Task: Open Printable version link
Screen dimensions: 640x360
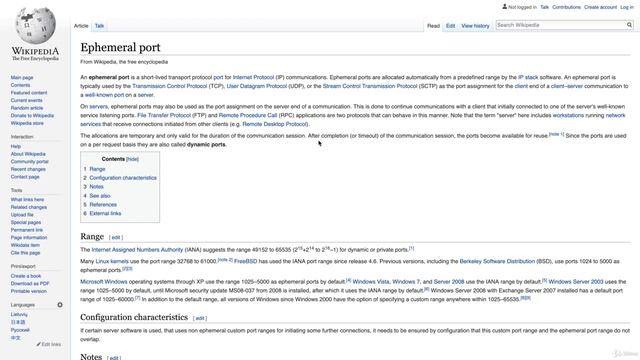Action: [x=29, y=291]
